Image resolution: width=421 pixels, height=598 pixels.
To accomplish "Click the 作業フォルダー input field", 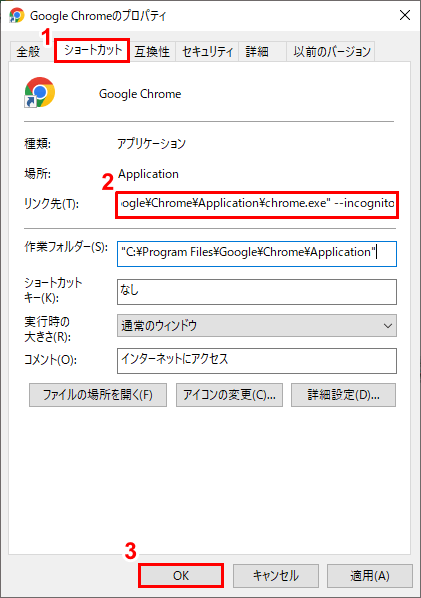I will click(257, 254).
